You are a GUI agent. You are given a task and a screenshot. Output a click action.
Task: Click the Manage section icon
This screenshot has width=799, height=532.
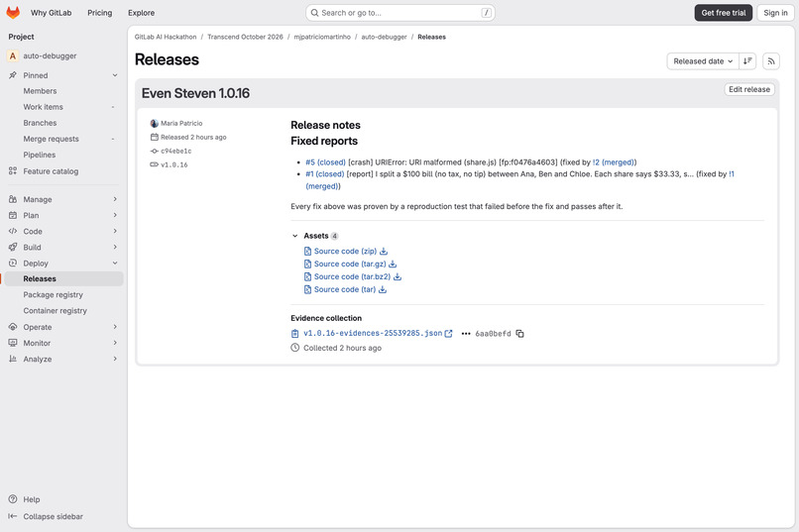click(13, 199)
